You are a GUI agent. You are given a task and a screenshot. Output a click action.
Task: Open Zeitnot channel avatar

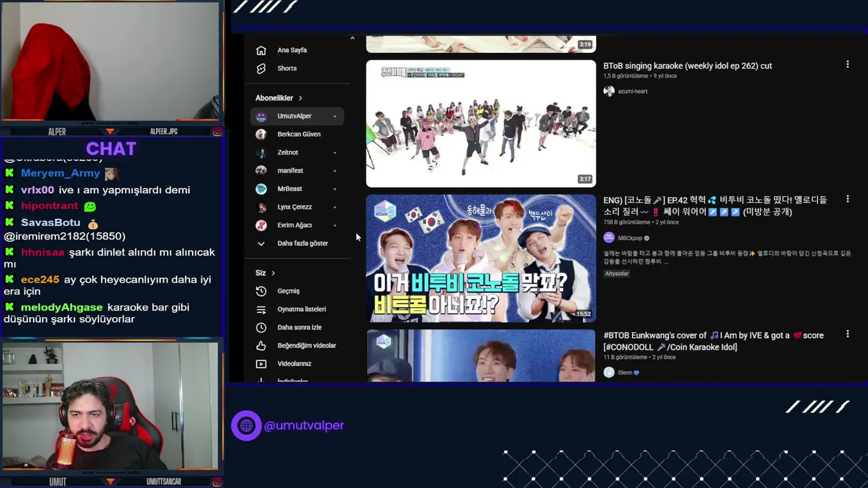[261, 152]
